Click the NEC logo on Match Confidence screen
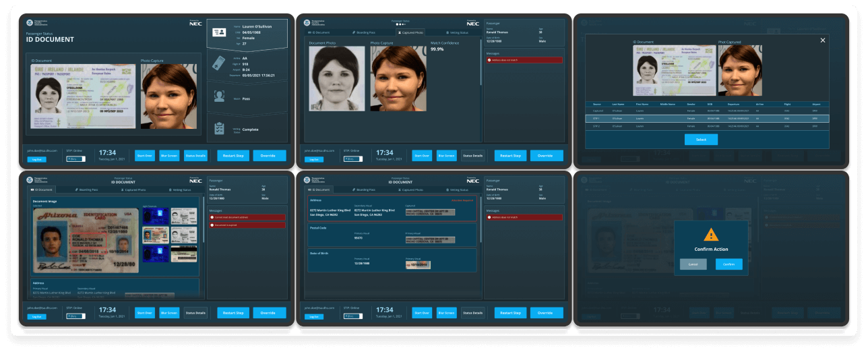Viewport: 868px width, 352px height. 473,23
